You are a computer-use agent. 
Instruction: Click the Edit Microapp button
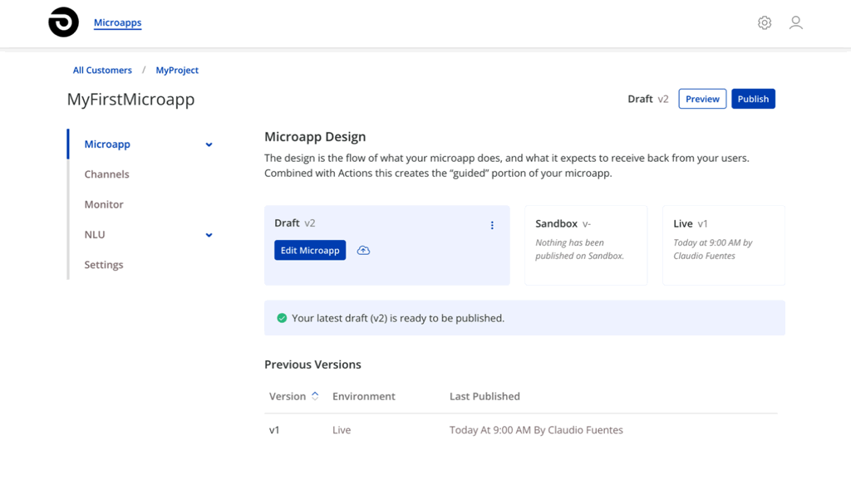[x=310, y=251]
